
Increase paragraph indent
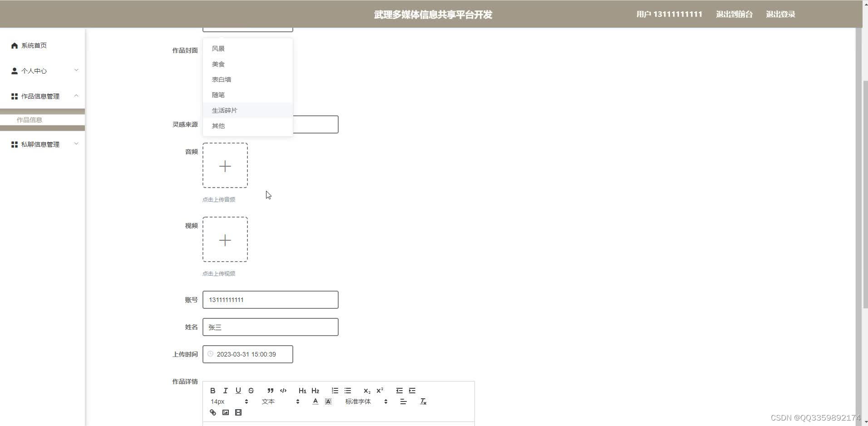point(412,391)
